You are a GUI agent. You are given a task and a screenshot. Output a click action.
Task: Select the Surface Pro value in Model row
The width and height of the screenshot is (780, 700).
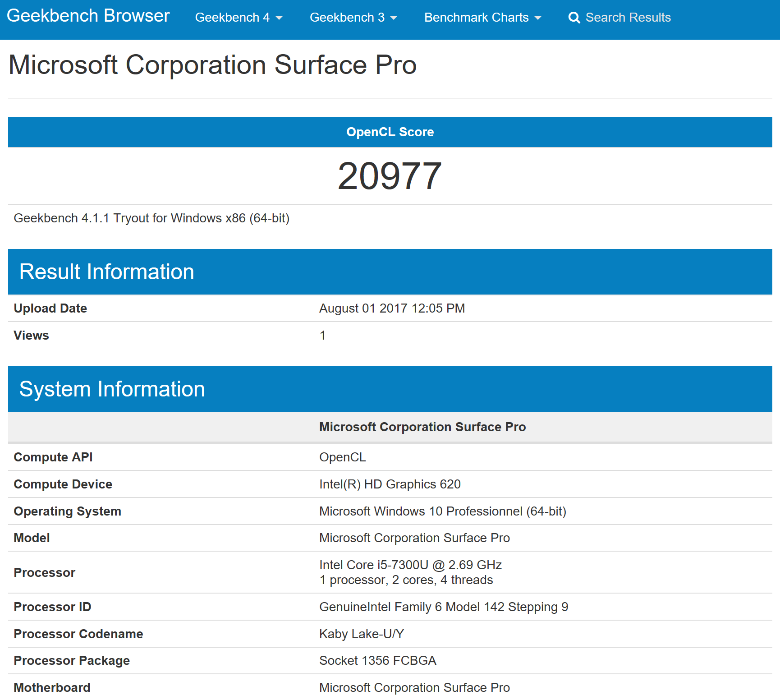[x=415, y=538]
